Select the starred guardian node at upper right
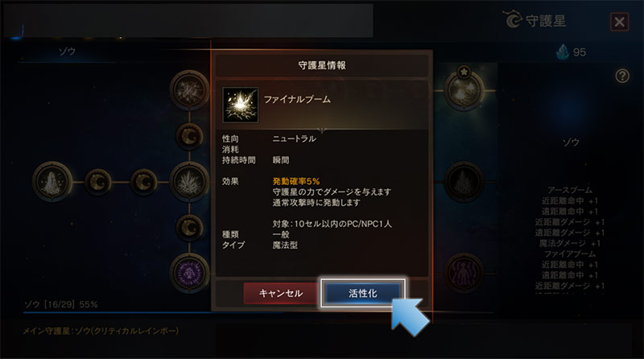 pos(464,88)
